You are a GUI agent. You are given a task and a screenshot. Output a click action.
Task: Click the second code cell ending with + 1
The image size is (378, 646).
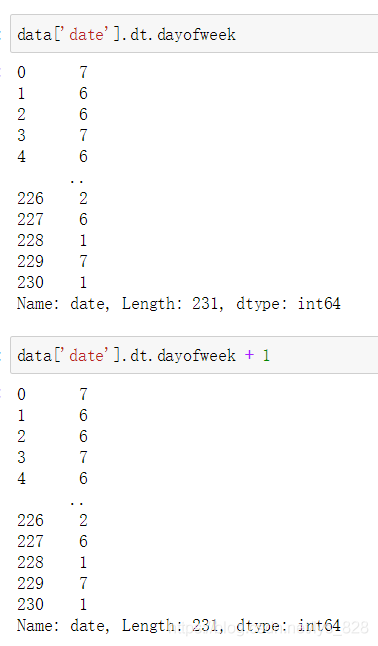[194, 355]
